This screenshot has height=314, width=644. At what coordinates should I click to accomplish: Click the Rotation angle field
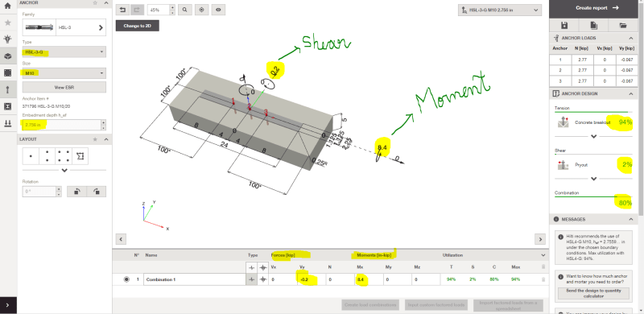39,192
